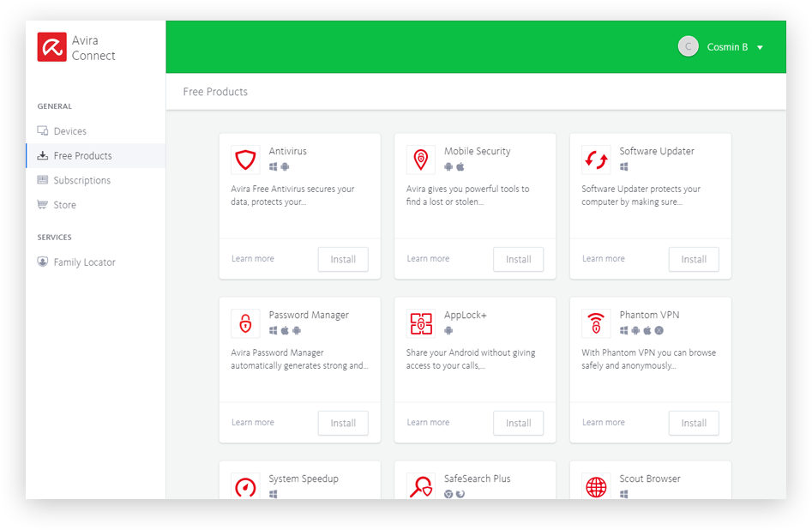Click the Antivirus card title

coord(287,151)
